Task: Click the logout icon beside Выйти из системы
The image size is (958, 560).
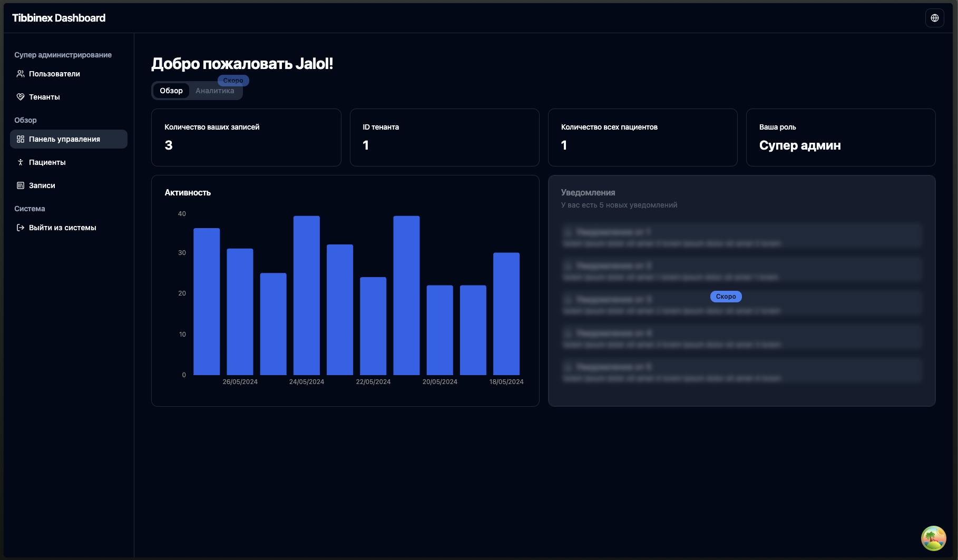Action: 21,228
